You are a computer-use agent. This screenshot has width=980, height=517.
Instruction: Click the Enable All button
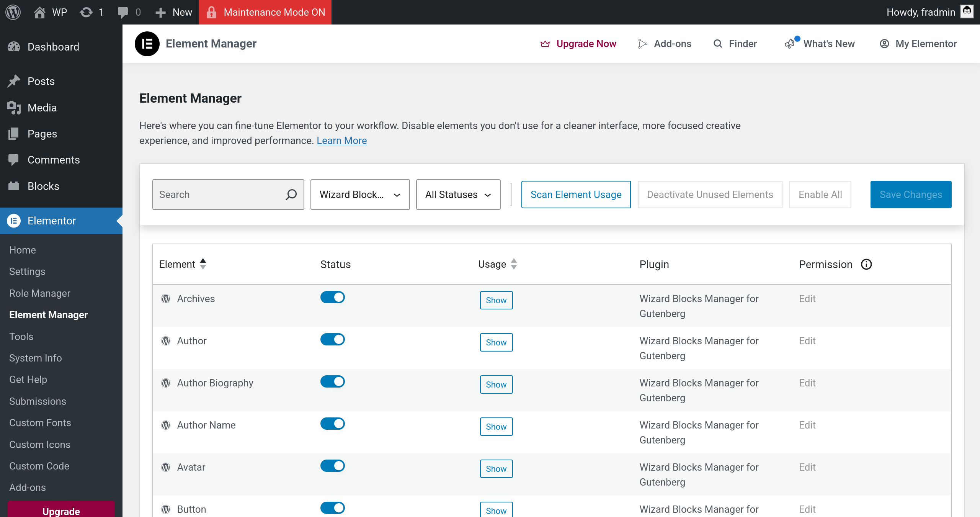820,195
